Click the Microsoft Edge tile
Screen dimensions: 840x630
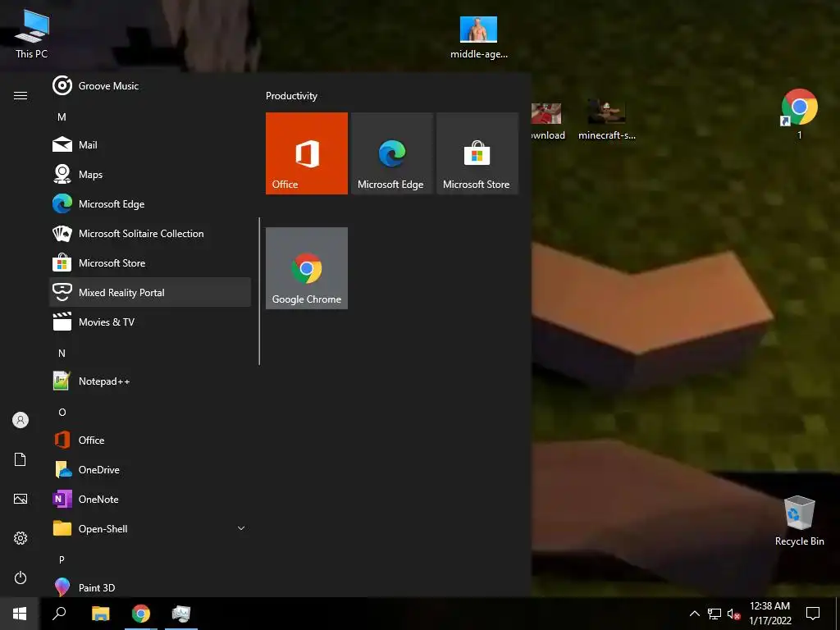coord(391,153)
